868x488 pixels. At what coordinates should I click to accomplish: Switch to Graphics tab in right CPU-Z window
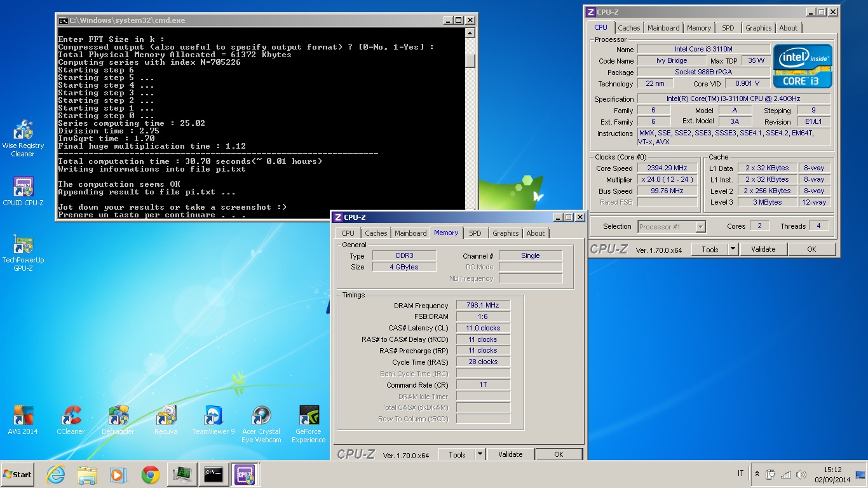759,28
